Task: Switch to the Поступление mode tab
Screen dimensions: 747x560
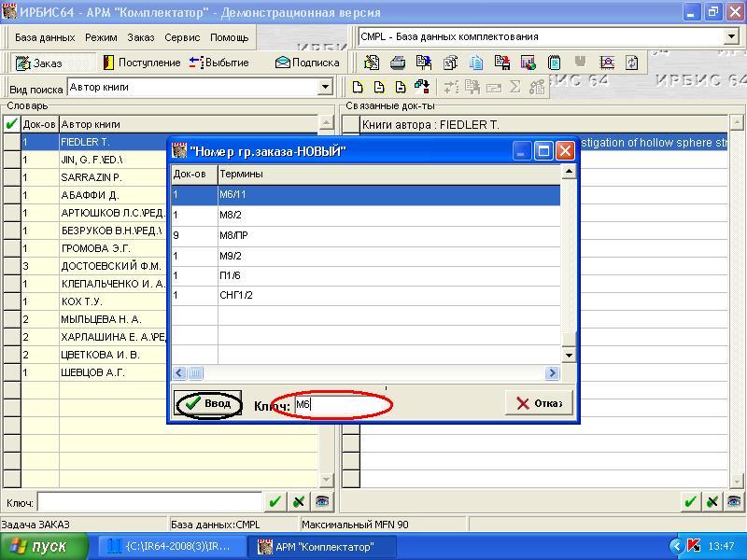Action: coord(141,63)
